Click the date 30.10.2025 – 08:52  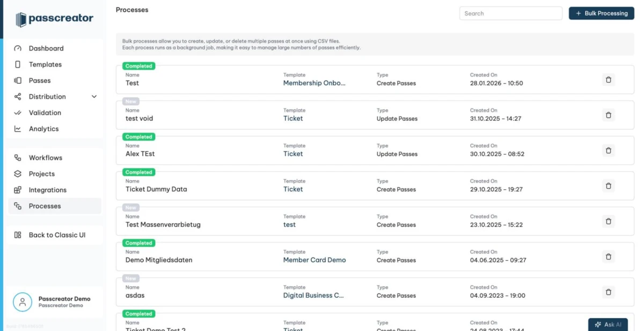pos(497,154)
